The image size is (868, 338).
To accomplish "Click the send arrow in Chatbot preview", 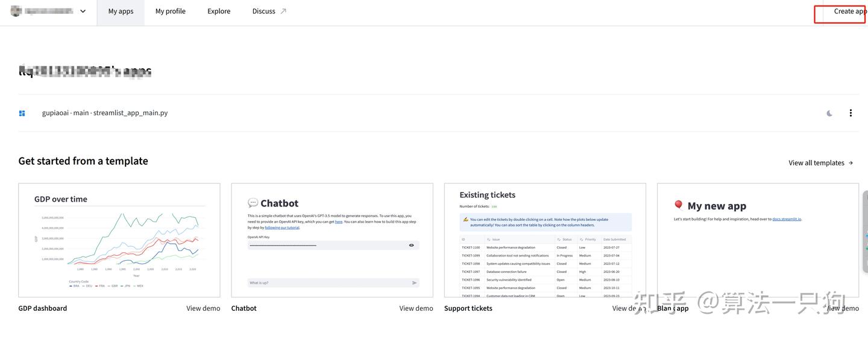I will [x=414, y=282].
